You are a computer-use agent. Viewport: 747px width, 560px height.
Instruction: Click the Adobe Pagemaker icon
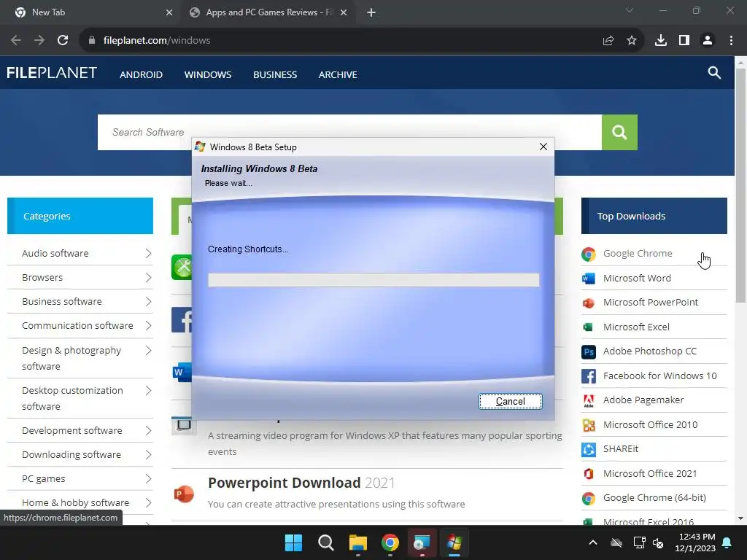click(589, 400)
